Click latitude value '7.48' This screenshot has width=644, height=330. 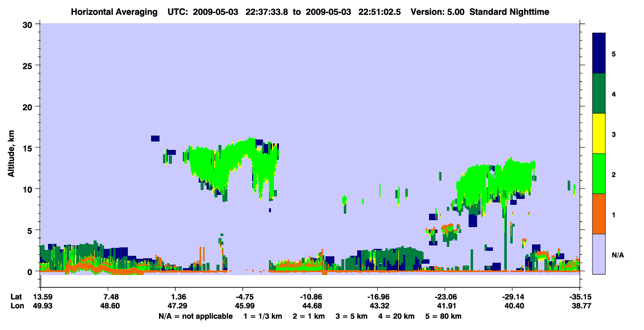[110, 297]
